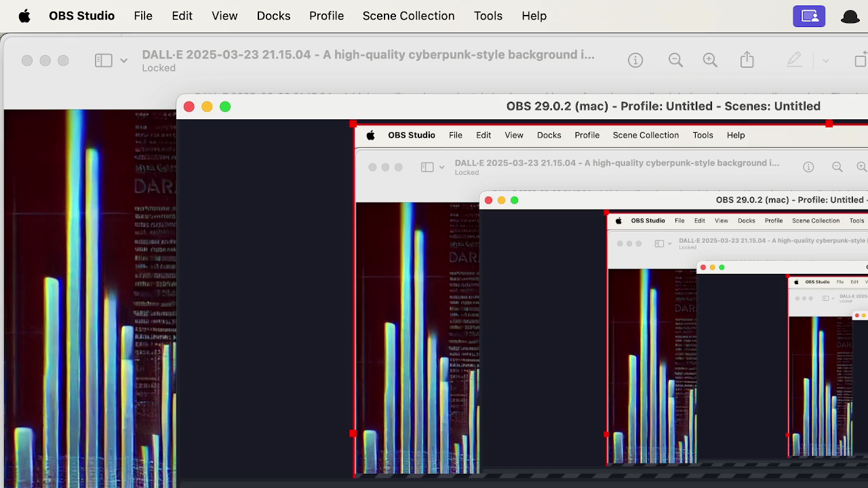The width and height of the screenshot is (868, 488).
Task: Close the OBS 29.0.2 window with the red button
Action: point(189,106)
